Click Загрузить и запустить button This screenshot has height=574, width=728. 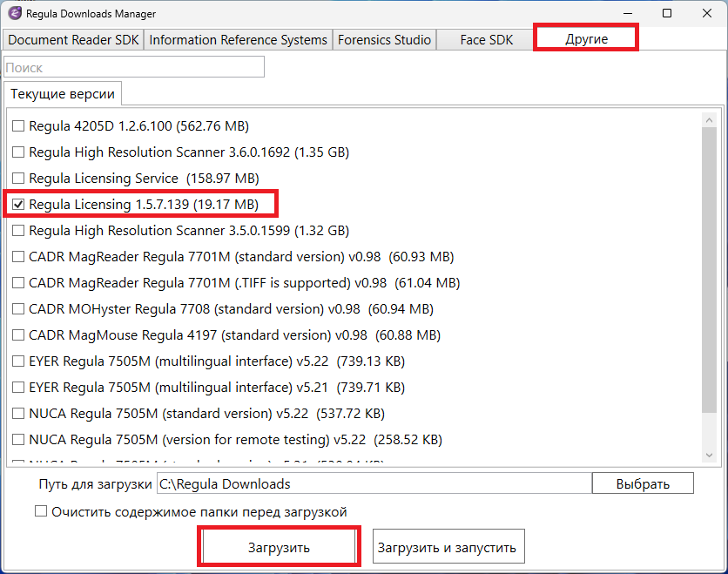(x=448, y=547)
